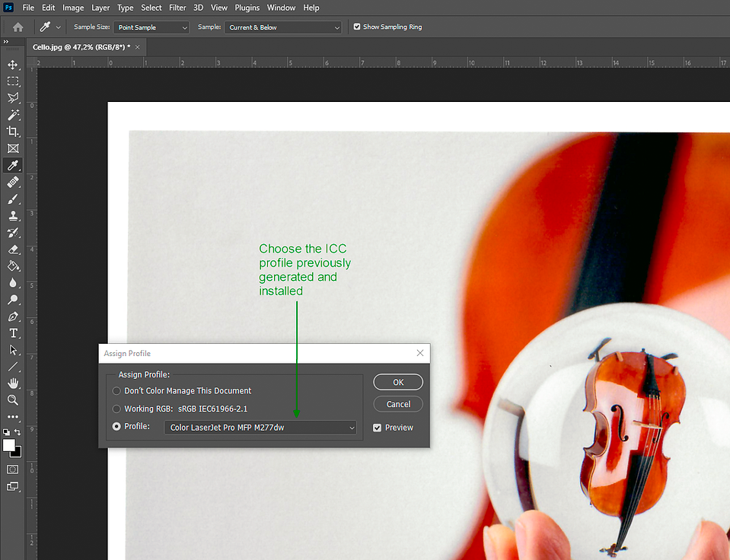This screenshot has width=730, height=560.
Task: Select the Brush tool
Action: click(x=13, y=199)
